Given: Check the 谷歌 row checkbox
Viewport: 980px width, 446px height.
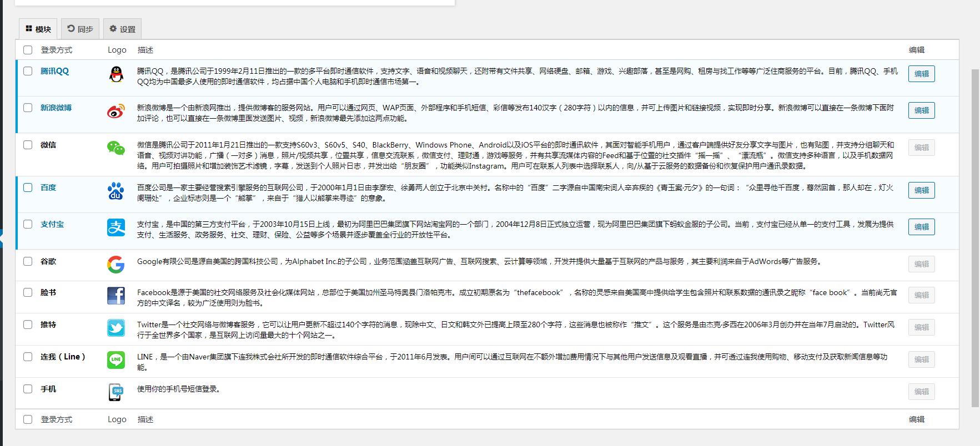Looking at the screenshot, I should click(28, 261).
